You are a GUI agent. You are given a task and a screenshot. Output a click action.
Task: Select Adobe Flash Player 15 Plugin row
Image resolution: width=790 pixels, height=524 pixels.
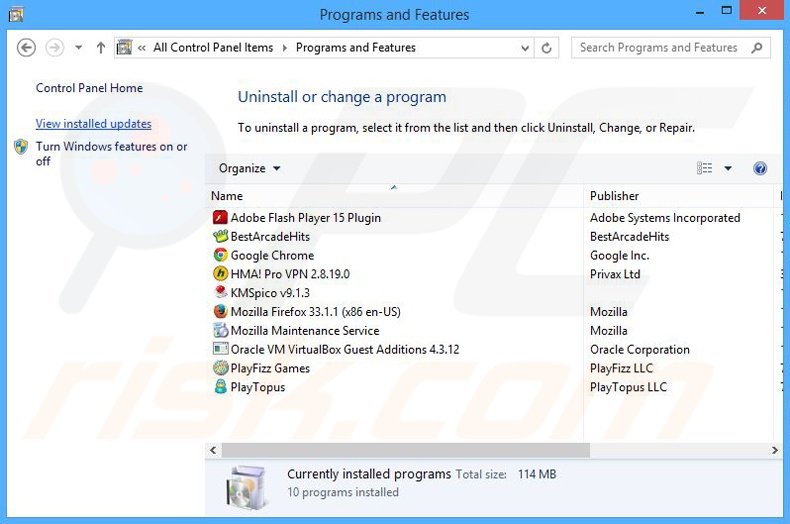click(496, 218)
